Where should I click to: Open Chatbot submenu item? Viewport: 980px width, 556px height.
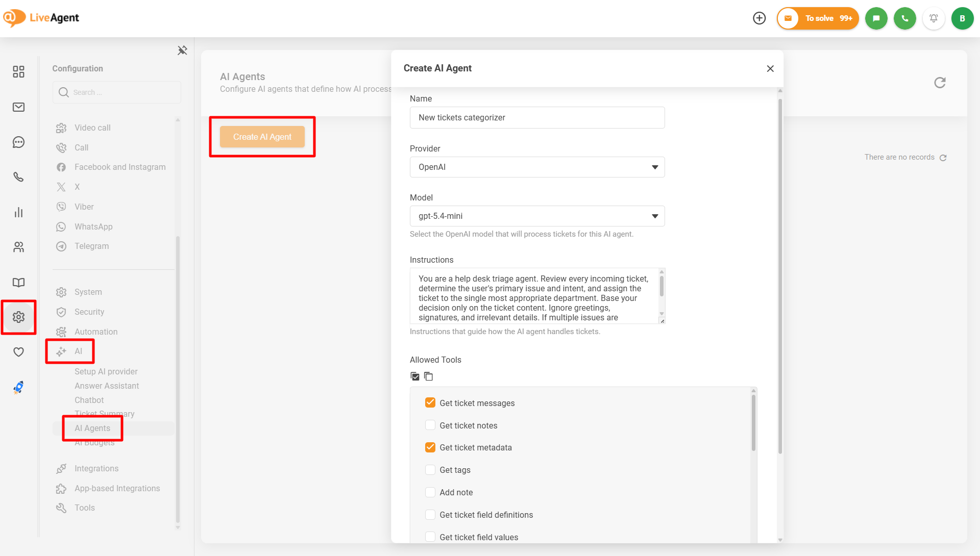[89, 400]
